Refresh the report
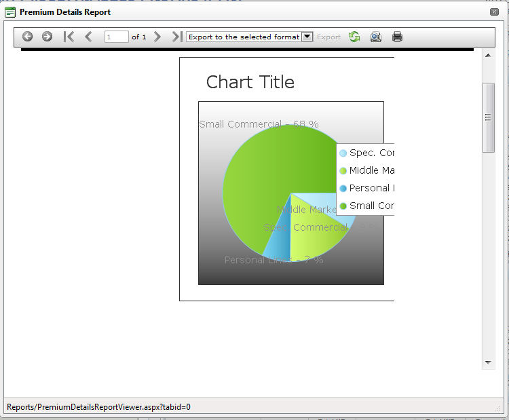Viewport: 509px width, 420px height. (x=354, y=37)
